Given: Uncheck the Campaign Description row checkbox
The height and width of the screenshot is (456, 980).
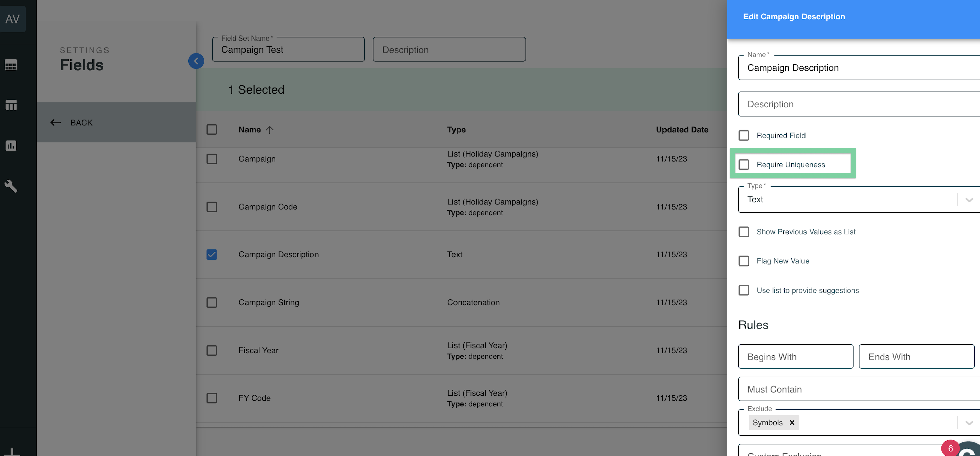Looking at the screenshot, I should tap(212, 254).
